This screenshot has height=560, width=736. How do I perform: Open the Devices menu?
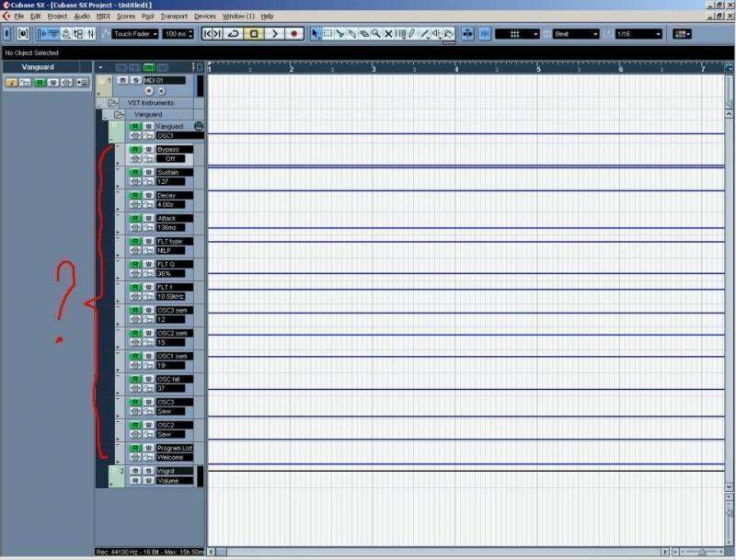tap(205, 17)
